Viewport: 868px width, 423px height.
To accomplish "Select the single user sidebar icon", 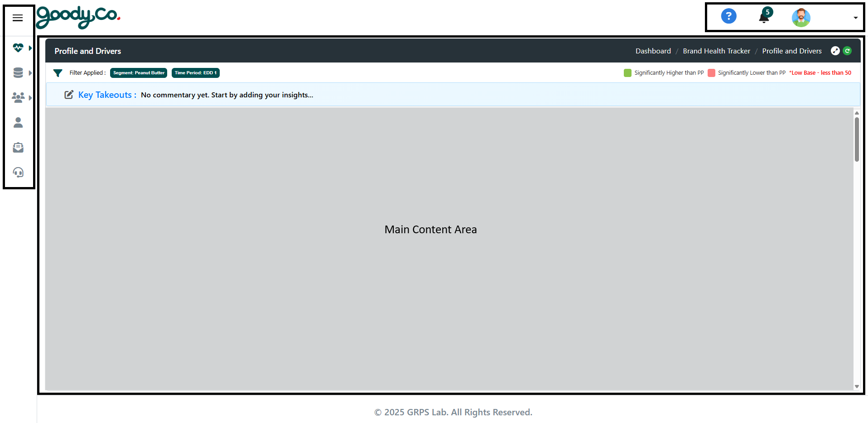I will coord(18,123).
